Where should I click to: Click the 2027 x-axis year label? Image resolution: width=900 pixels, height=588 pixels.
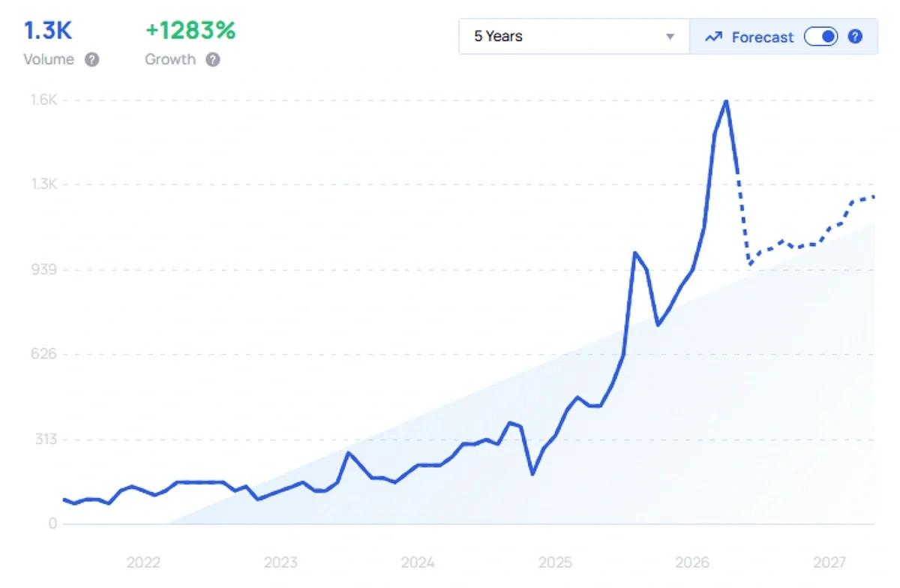coord(829,562)
